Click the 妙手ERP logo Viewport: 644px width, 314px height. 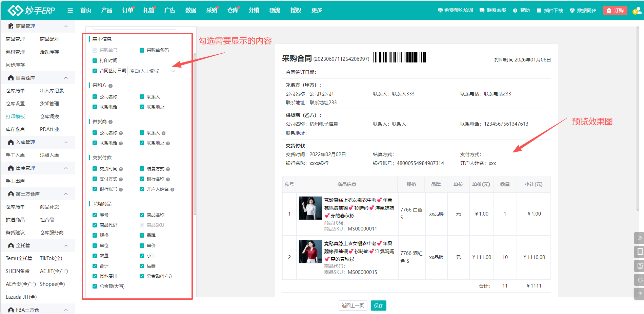(x=32, y=11)
